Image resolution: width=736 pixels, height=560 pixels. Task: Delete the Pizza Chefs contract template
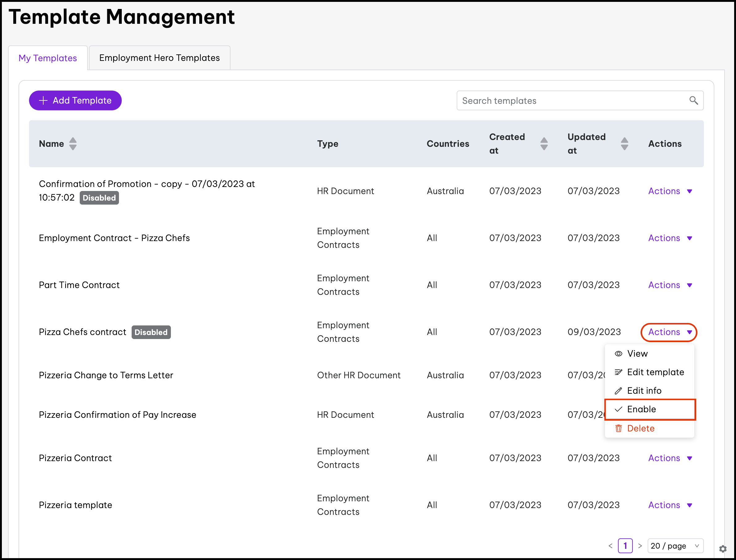641,428
